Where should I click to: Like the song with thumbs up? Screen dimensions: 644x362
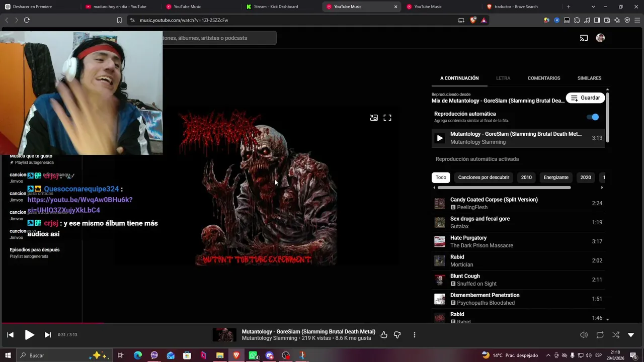click(384, 335)
